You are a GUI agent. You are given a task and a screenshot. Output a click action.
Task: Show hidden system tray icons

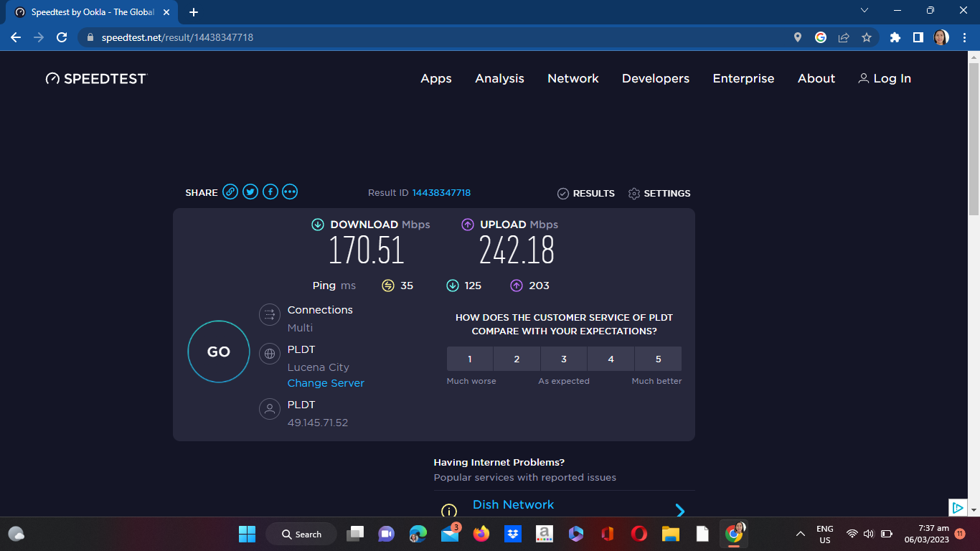click(801, 534)
